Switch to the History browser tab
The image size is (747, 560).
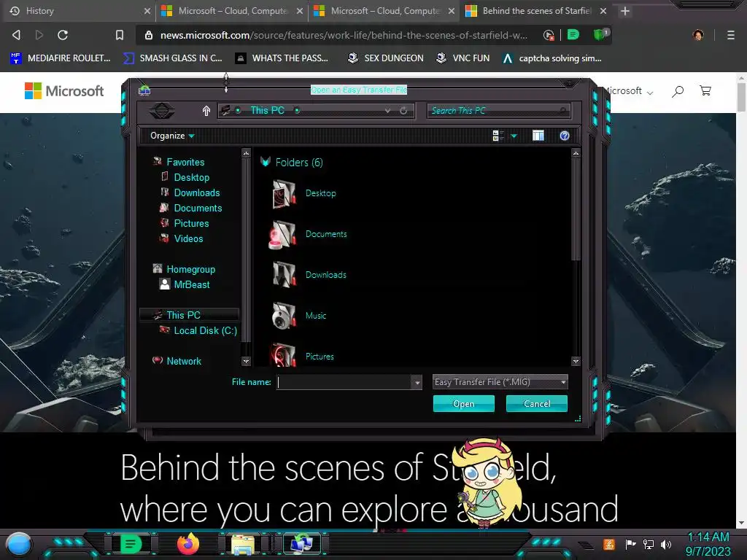click(x=79, y=11)
